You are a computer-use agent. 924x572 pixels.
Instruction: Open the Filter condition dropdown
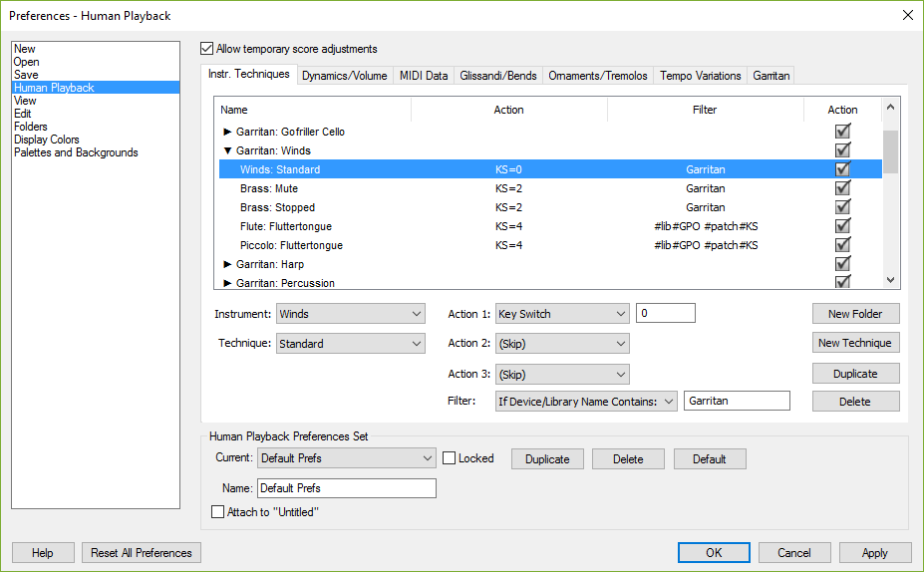tap(586, 402)
